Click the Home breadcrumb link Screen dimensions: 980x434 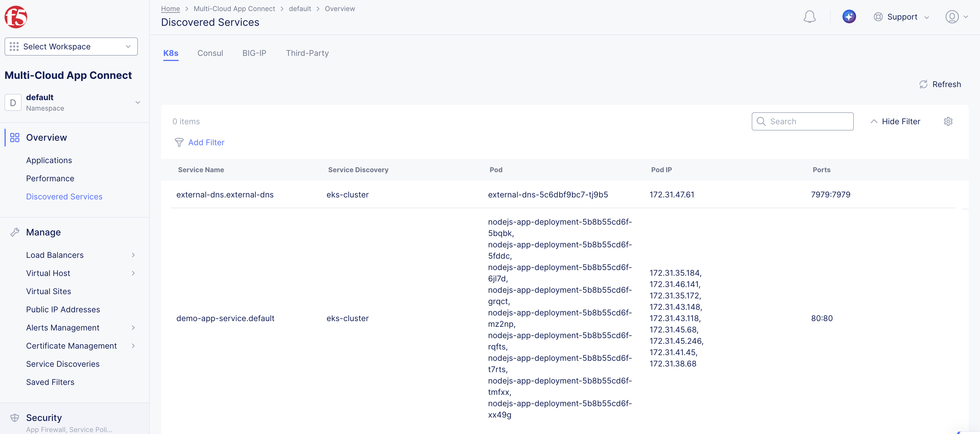coord(170,9)
